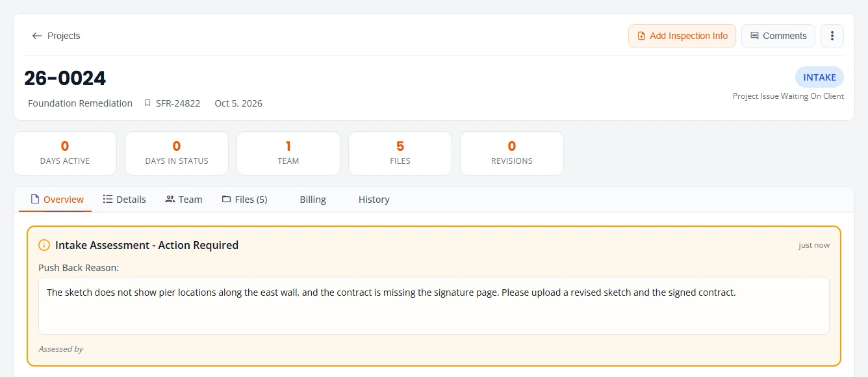The image size is (868, 377).
Task: Switch to the Details tab
Action: point(124,200)
